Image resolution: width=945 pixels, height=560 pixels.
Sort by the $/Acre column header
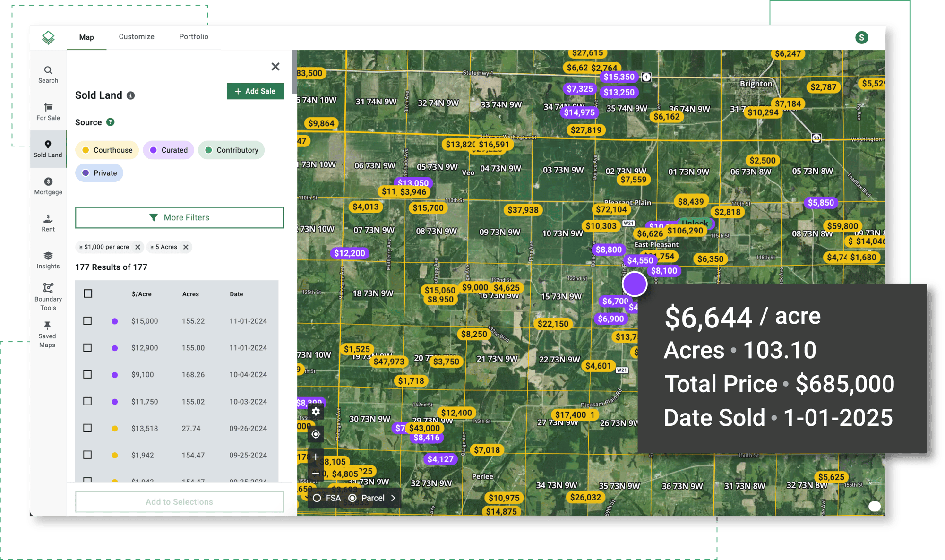click(x=142, y=294)
